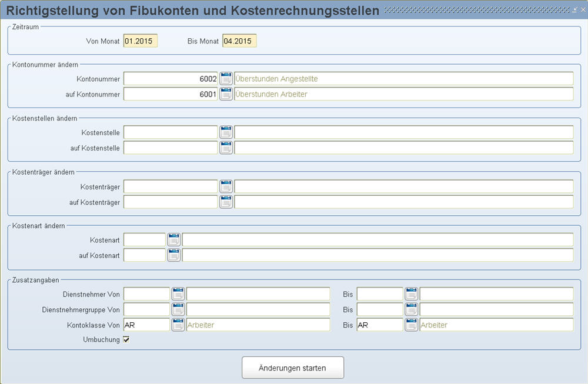Open lookup icon for Kostenart field
The width and height of the screenshot is (588, 384).
click(x=173, y=239)
